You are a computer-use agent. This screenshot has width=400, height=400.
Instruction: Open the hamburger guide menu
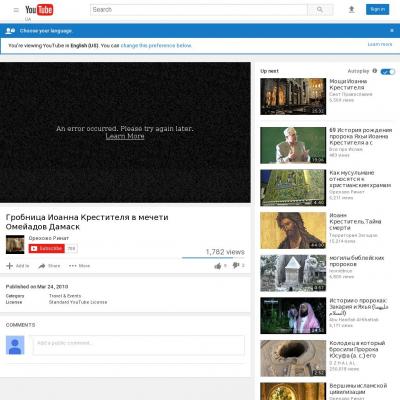16,10
